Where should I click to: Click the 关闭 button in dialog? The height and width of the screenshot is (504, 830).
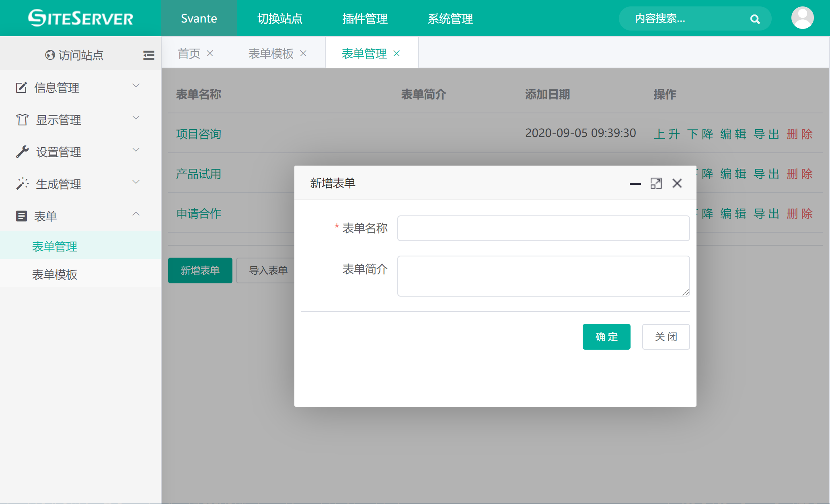pos(666,337)
